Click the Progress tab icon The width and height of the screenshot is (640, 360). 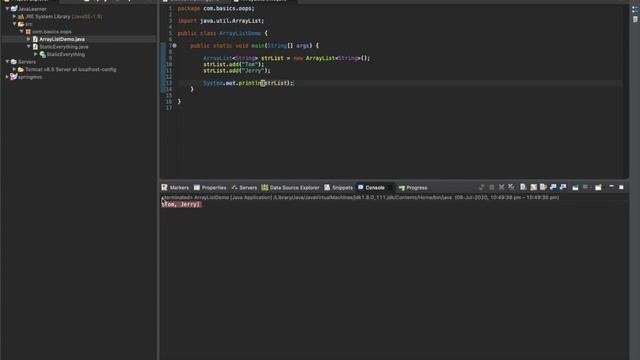click(x=402, y=188)
